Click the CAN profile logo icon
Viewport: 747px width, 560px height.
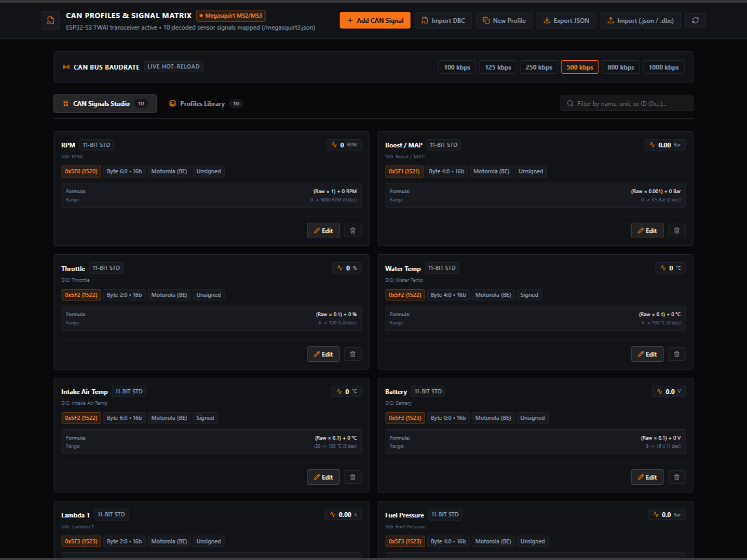(x=50, y=20)
